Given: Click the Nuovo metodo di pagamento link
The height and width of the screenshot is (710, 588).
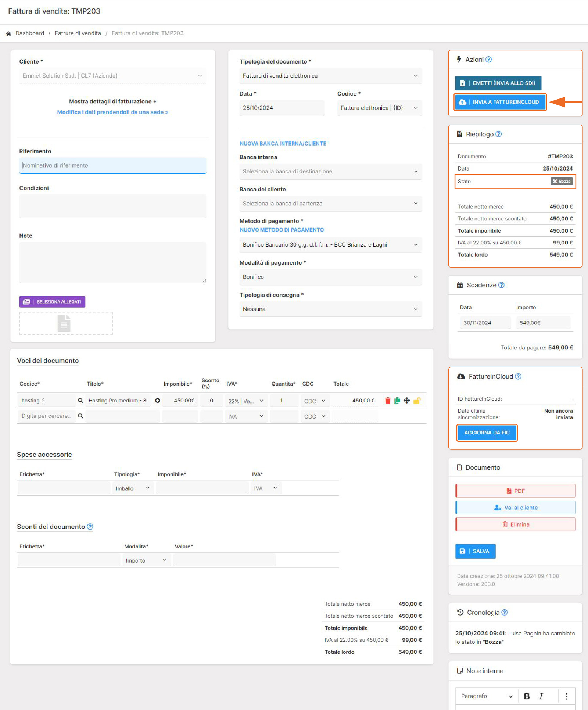Looking at the screenshot, I should click(282, 230).
